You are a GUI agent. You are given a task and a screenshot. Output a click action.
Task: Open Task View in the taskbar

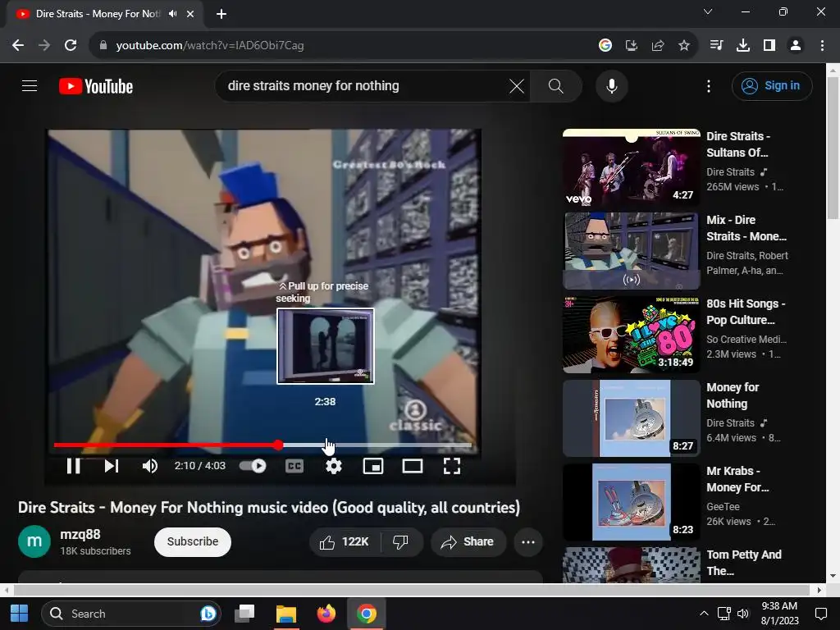(244, 614)
